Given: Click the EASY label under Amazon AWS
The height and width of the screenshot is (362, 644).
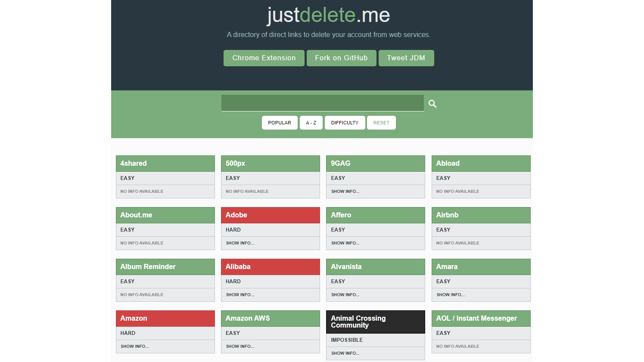Looking at the screenshot, I should coord(233,333).
